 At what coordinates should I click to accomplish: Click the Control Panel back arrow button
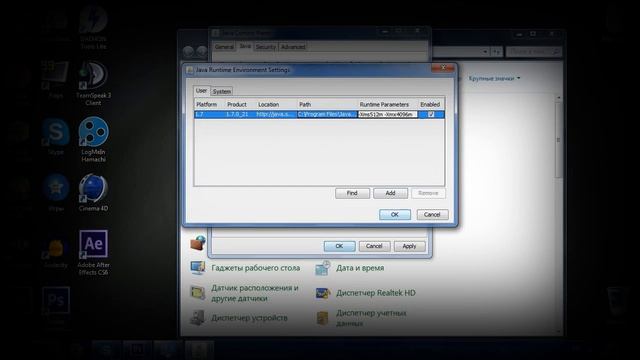(x=188, y=51)
